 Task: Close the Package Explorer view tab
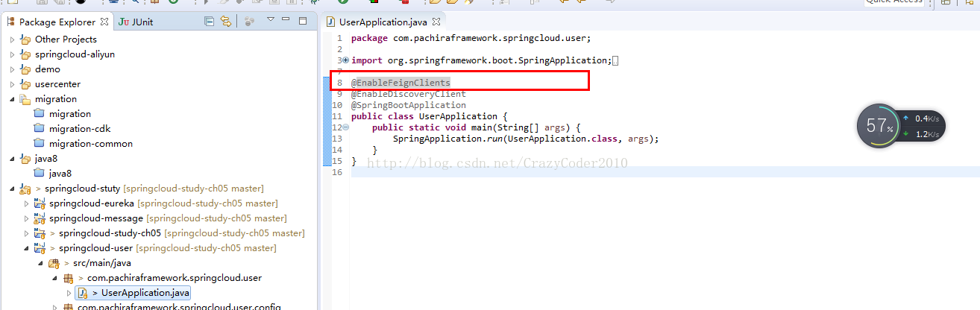[104, 22]
